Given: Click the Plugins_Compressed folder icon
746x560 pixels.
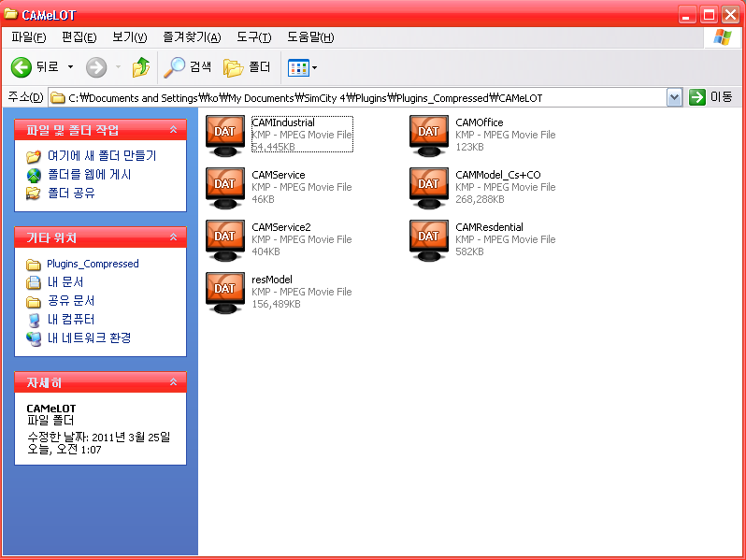Looking at the screenshot, I should (34, 264).
